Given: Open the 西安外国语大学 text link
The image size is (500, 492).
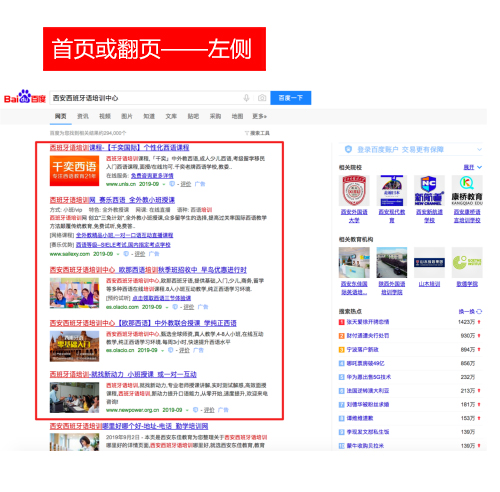Looking at the screenshot, I should coord(354,216).
